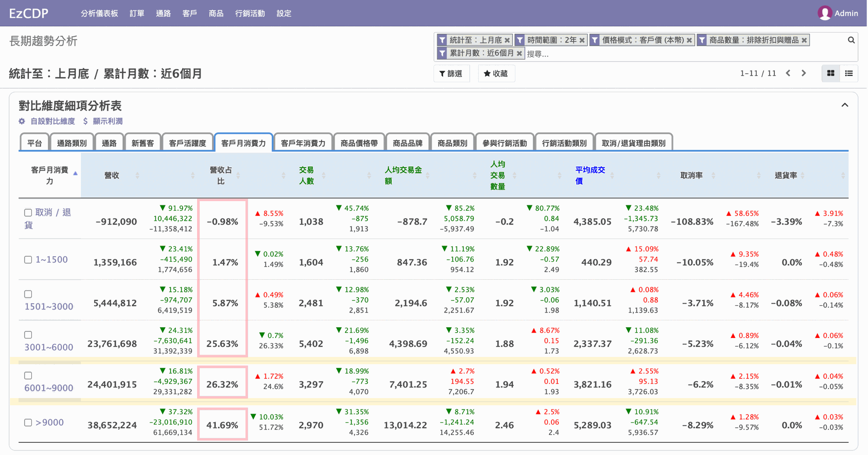This screenshot has height=455, width=868.
Task: Click the search magnifier icon
Action: (x=851, y=40)
